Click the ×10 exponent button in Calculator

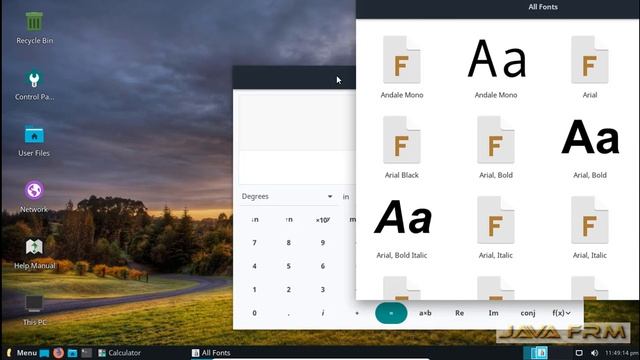tap(322, 220)
